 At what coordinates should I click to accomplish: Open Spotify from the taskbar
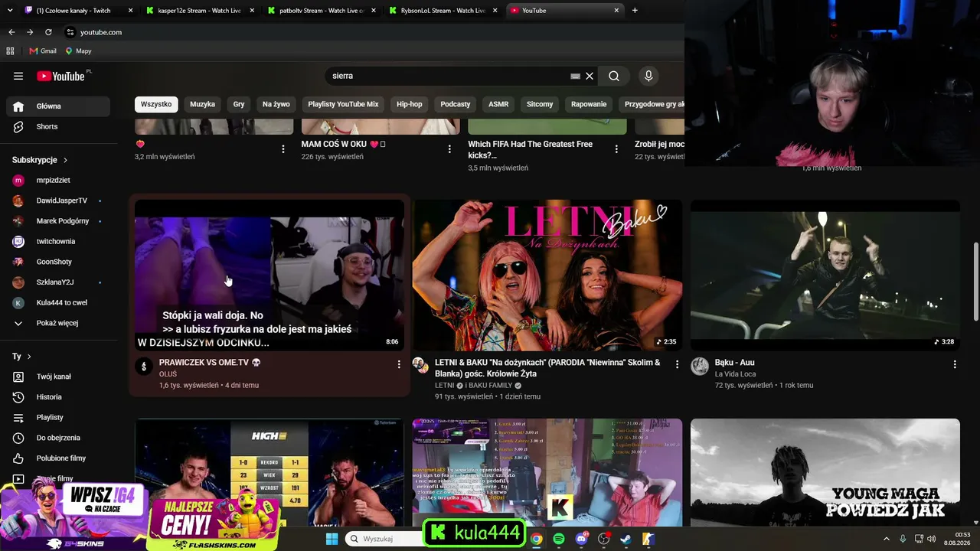(x=559, y=539)
